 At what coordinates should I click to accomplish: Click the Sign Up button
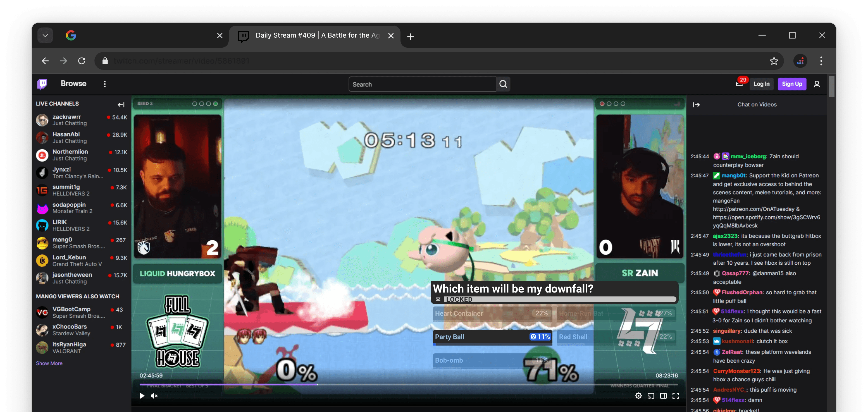click(x=792, y=84)
